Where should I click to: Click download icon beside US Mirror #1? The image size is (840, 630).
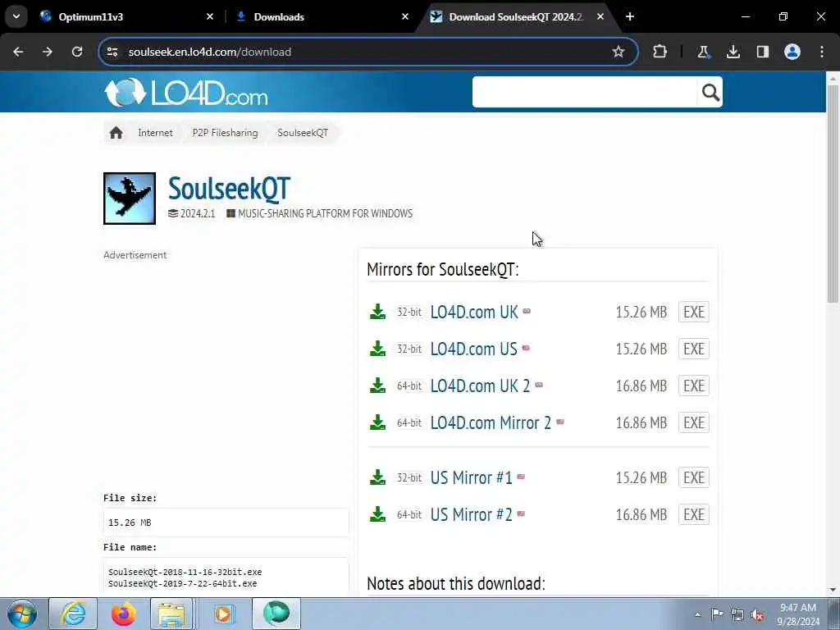click(377, 477)
